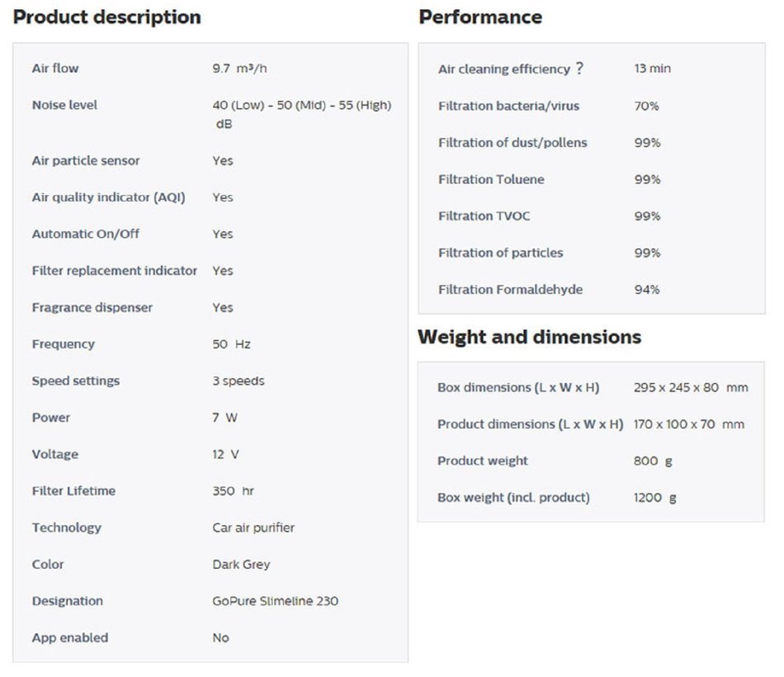Click the Air quality indicator (AQI) label
Screen dimensions: 784x677
click(109, 197)
